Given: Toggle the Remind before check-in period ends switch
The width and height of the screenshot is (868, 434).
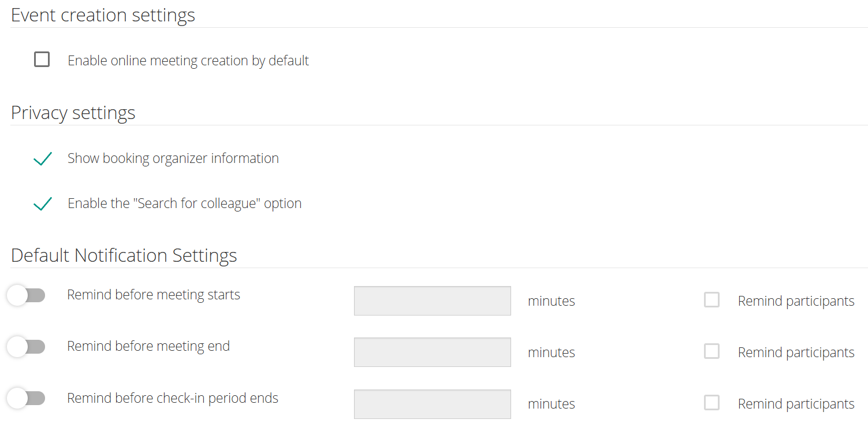Looking at the screenshot, I should [x=26, y=398].
